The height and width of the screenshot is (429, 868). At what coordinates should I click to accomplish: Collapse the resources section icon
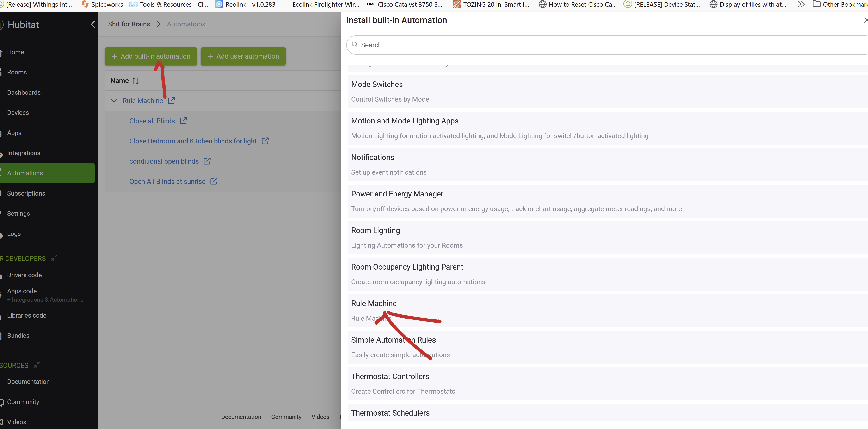[x=37, y=365]
